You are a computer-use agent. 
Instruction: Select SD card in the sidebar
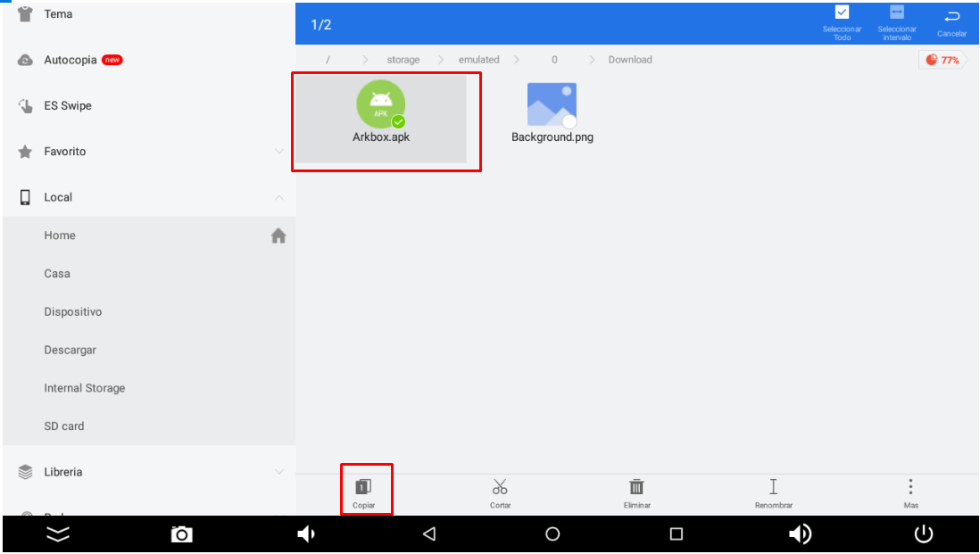click(64, 426)
